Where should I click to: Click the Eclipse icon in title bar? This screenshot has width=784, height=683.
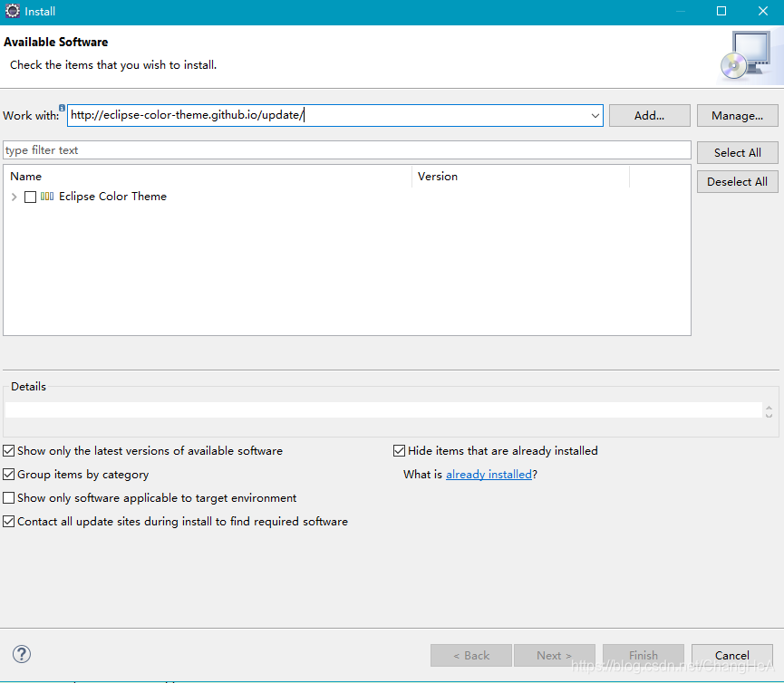[x=12, y=11]
